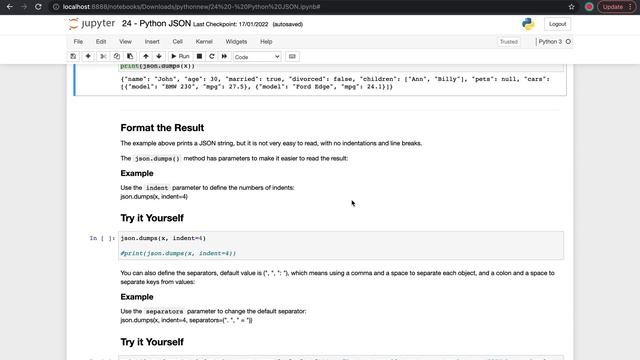Insert cell below with the plus icon
This screenshot has width=640, height=360.
(88, 56)
